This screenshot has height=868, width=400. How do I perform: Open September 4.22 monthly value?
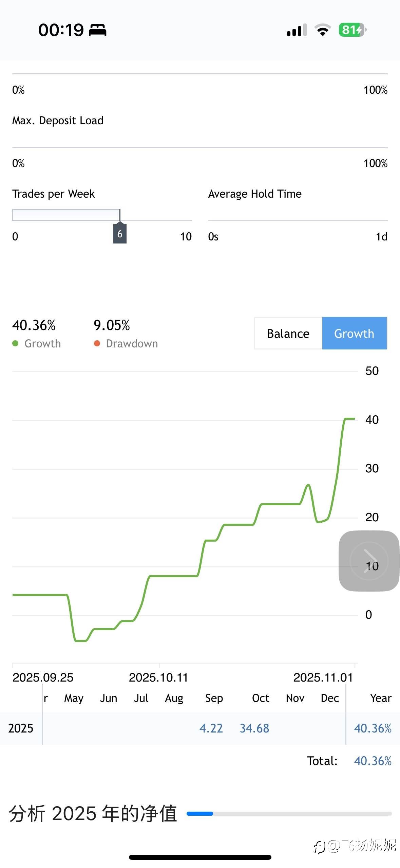pyautogui.click(x=211, y=728)
